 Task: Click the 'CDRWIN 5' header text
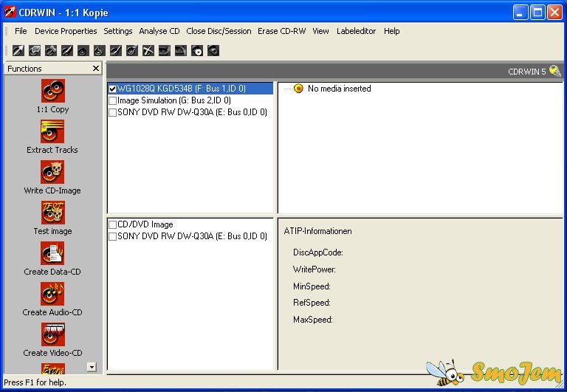527,72
